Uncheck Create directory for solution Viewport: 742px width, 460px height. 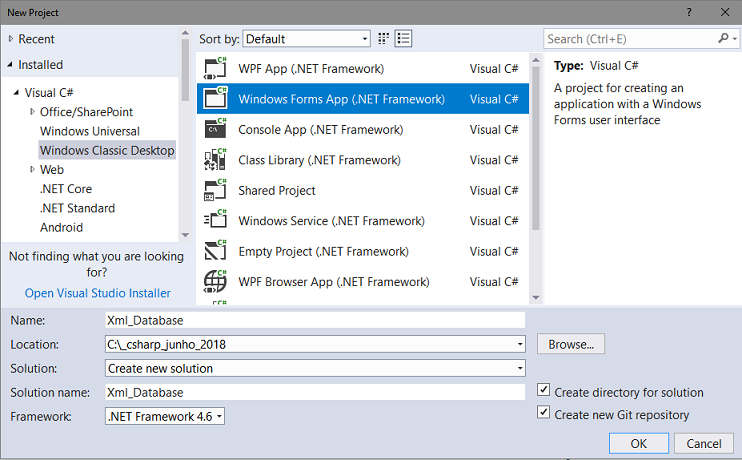(x=544, y=391)
